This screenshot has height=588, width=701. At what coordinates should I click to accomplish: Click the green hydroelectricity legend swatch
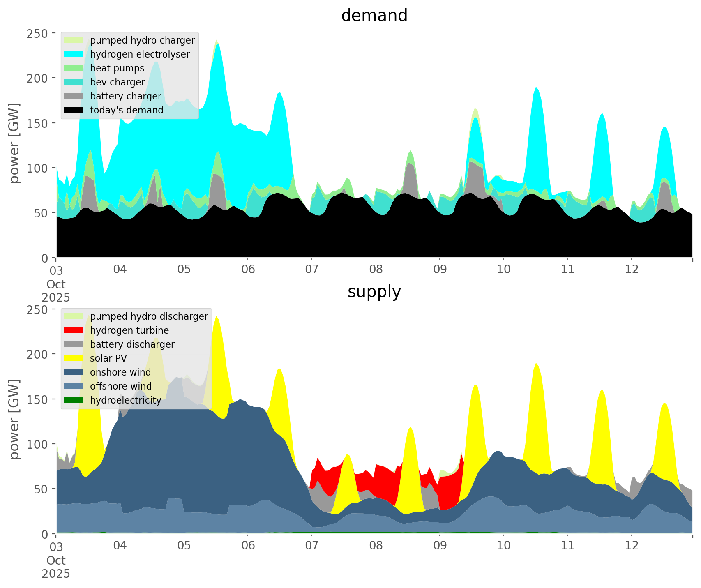coord(74,400)
